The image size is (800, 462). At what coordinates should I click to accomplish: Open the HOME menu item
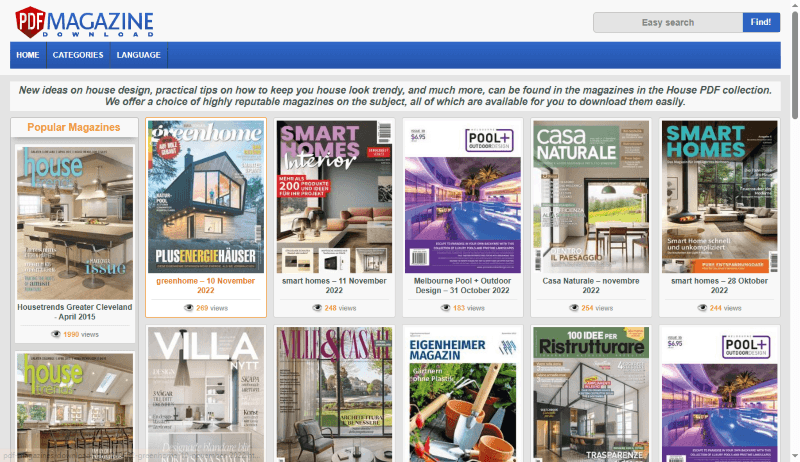pyautogui.click(x=28, y=55)
